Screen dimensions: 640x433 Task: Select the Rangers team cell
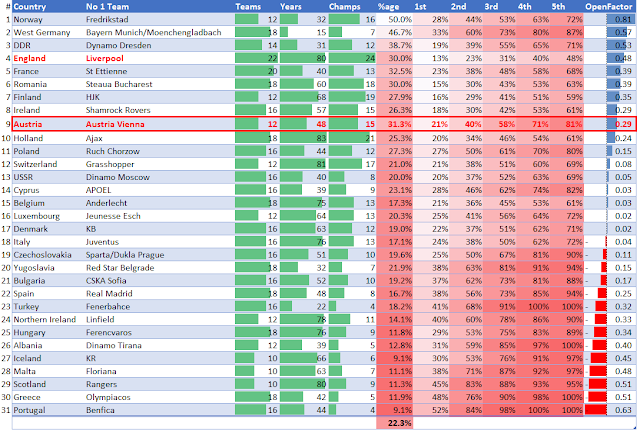pyautogui.click(x=101, y=385)
